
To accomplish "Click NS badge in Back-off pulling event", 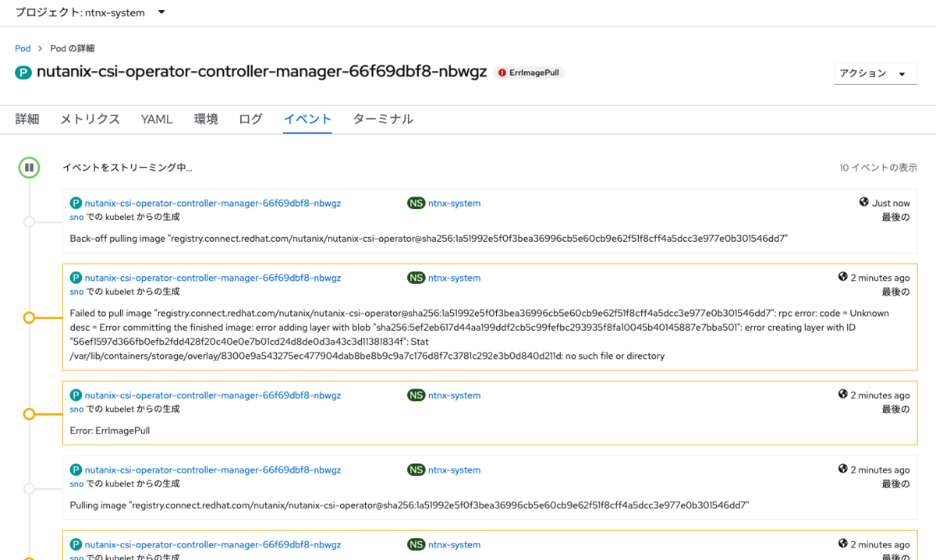I will pyautogui.click(x=416, y=203).
